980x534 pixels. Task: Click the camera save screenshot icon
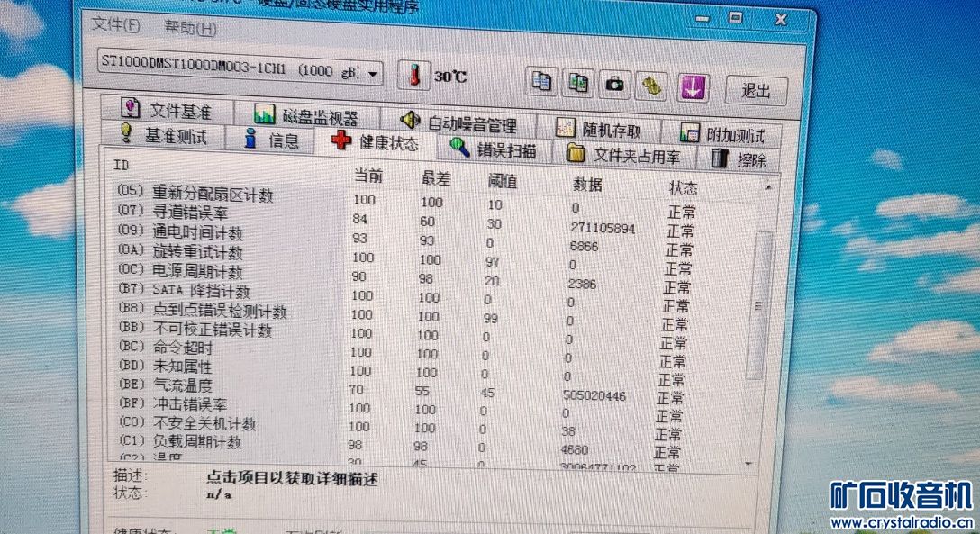(x=615, y=84)
